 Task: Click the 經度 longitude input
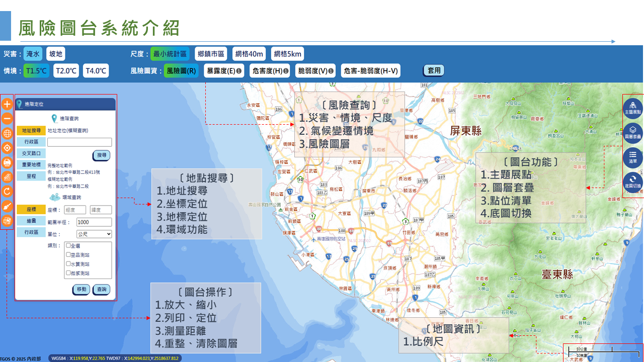[74, 210]
